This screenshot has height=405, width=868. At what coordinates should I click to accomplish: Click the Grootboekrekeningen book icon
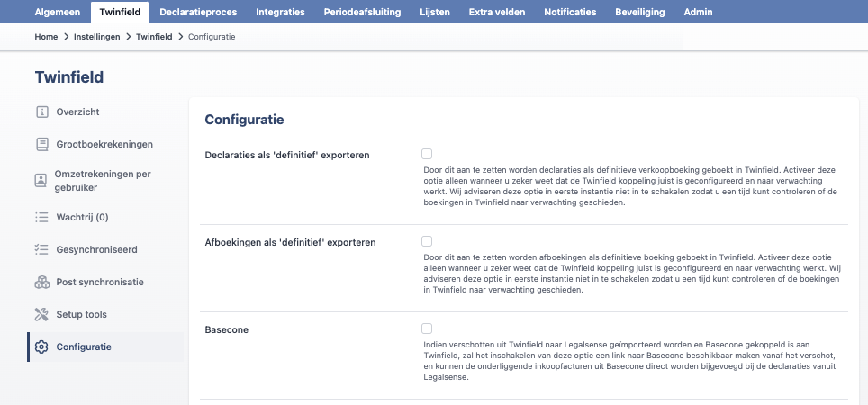tap(42, 144)
